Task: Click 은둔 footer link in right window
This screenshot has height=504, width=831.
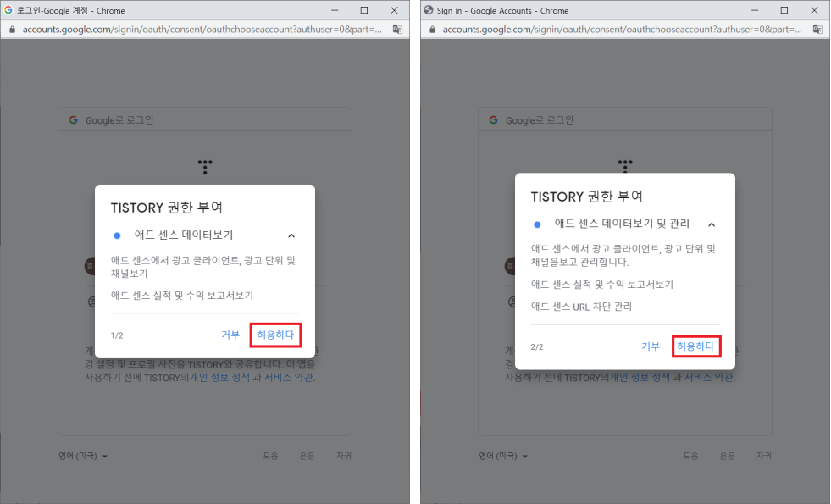Action: coord(727,456)
